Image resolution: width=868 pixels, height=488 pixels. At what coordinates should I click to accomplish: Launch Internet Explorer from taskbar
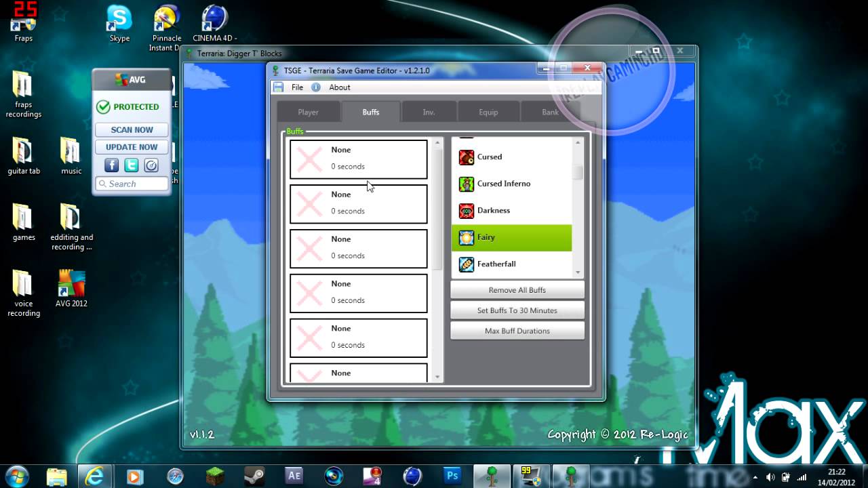(x=96, y=476)
